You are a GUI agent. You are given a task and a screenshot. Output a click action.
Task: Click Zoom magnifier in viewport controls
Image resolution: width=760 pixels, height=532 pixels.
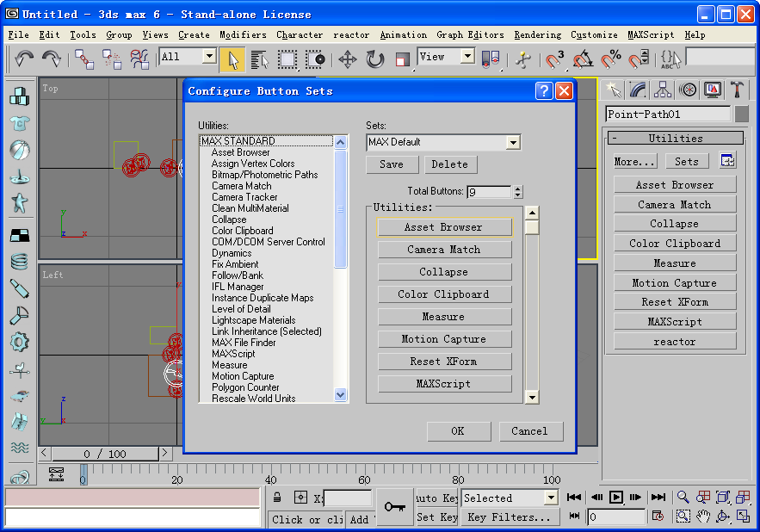tap(683, 497)
